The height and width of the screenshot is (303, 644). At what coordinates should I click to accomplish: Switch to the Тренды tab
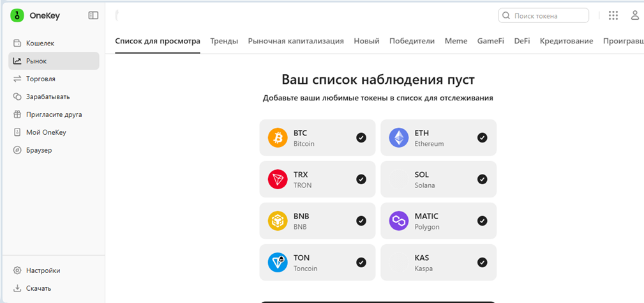point(224,41)
